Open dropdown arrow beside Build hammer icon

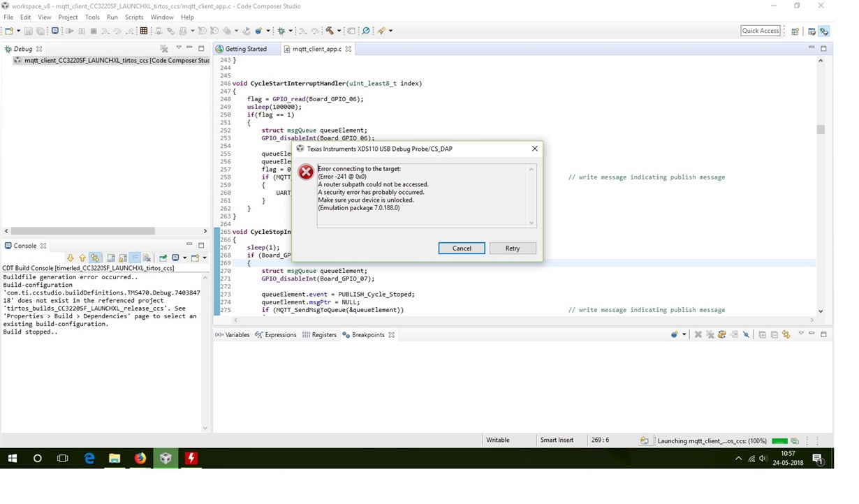tap(339, 31)
